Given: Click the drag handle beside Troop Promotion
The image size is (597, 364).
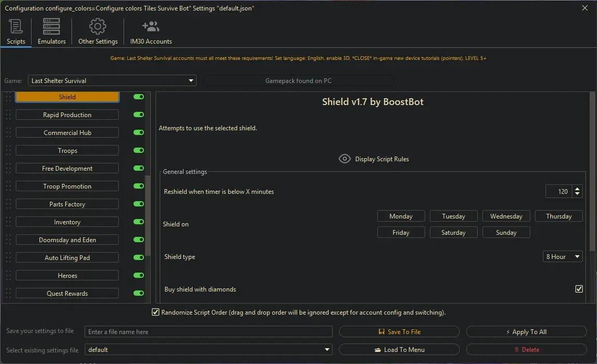Looking at the screenshot, I should point(8,186).
